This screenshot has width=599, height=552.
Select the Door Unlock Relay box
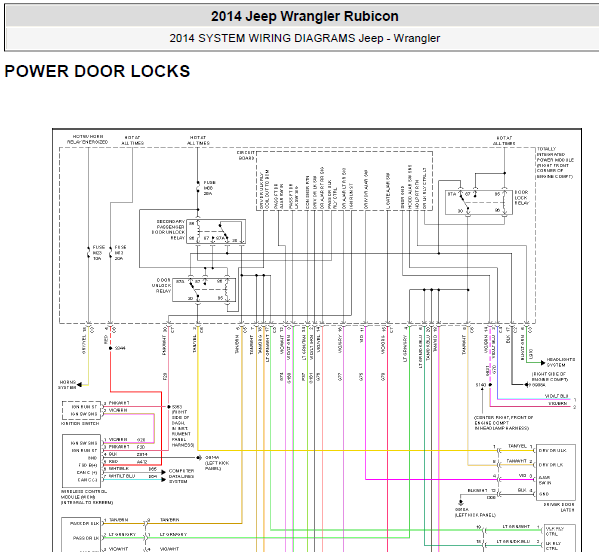pos(204,290)
